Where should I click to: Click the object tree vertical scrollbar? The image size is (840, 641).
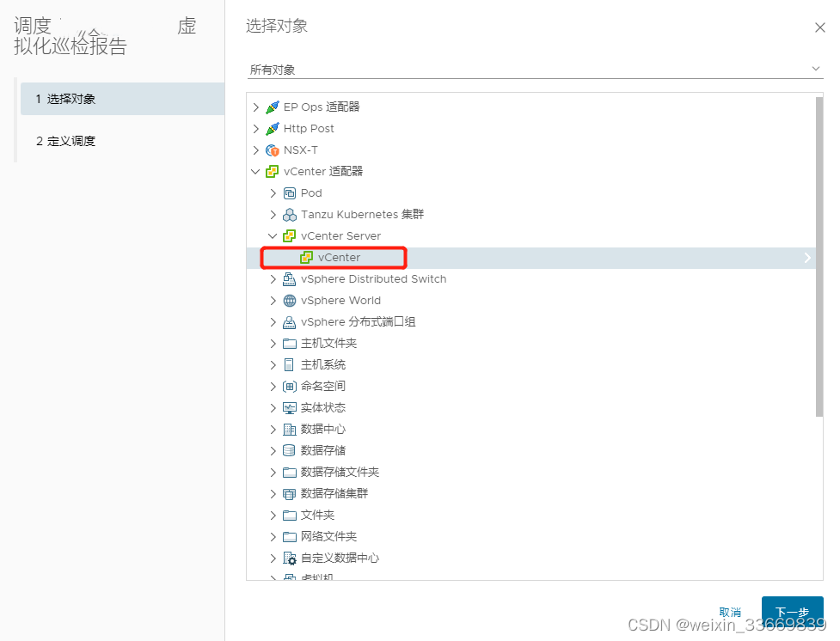819,257
